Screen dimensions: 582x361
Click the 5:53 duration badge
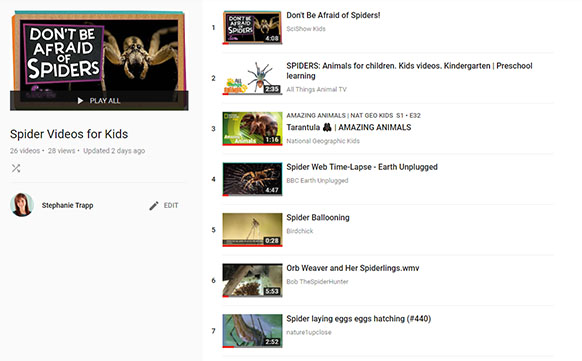click(272, 291)
